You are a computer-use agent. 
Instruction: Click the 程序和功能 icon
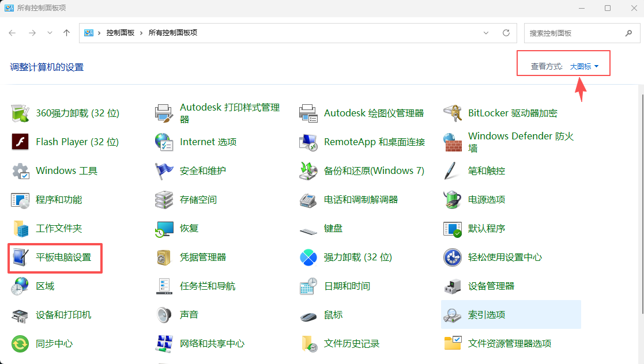(20, 200)
